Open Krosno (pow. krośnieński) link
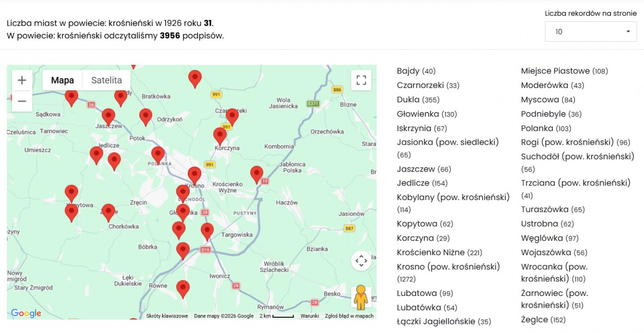This screenshot has width=644, height=333. (x=448, y=267)
